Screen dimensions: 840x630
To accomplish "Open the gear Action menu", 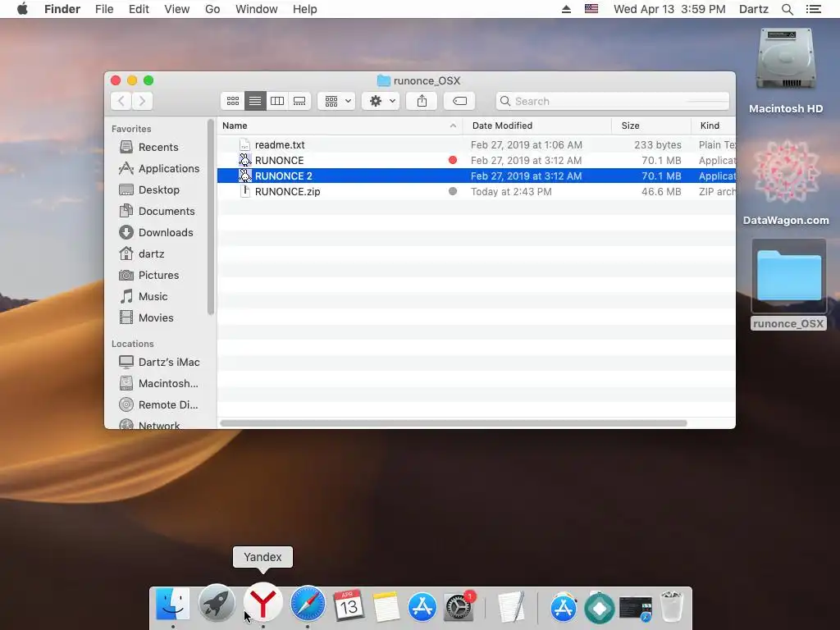I will 381,101.
